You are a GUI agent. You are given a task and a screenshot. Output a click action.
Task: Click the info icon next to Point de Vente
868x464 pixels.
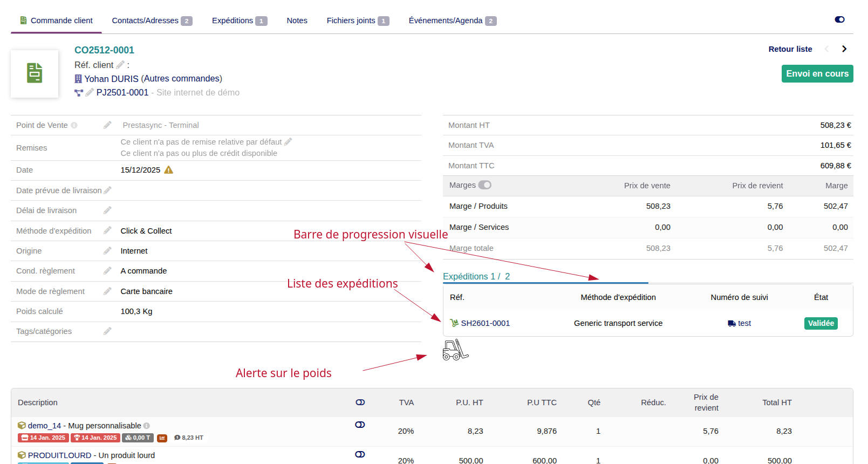tap(74, 125)
